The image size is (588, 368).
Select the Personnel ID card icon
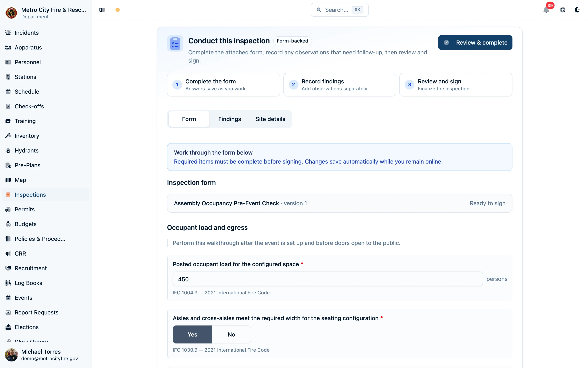coord(8,62)
